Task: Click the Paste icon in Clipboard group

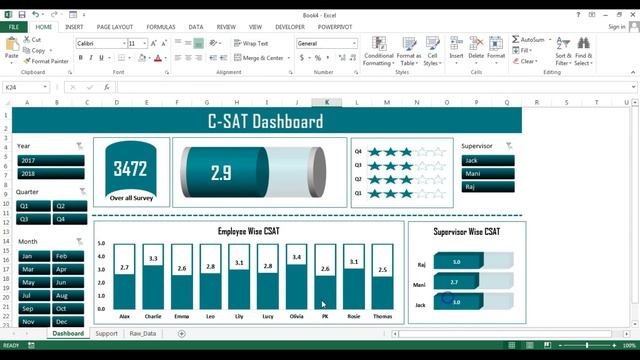Action: point(11,44)
